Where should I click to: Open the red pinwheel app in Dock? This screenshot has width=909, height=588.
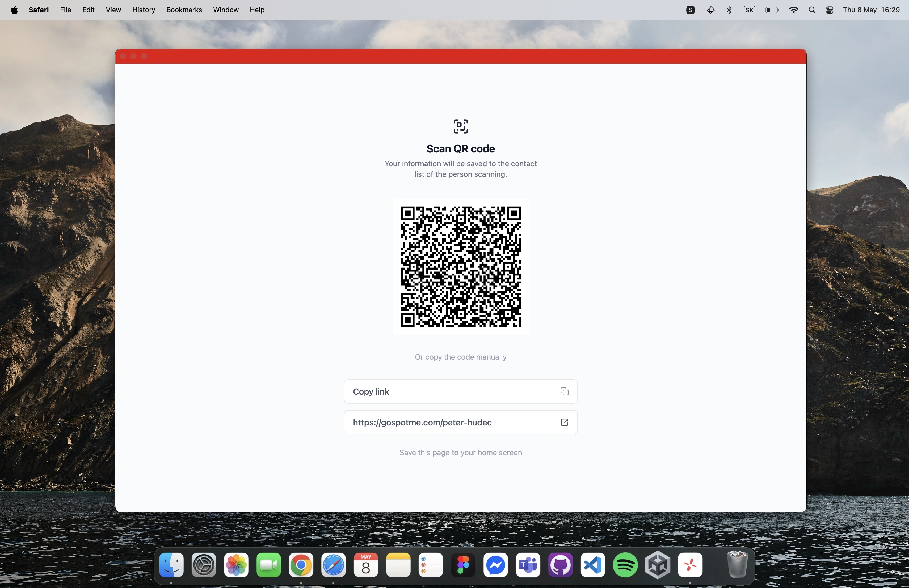[x=690, y=565]
